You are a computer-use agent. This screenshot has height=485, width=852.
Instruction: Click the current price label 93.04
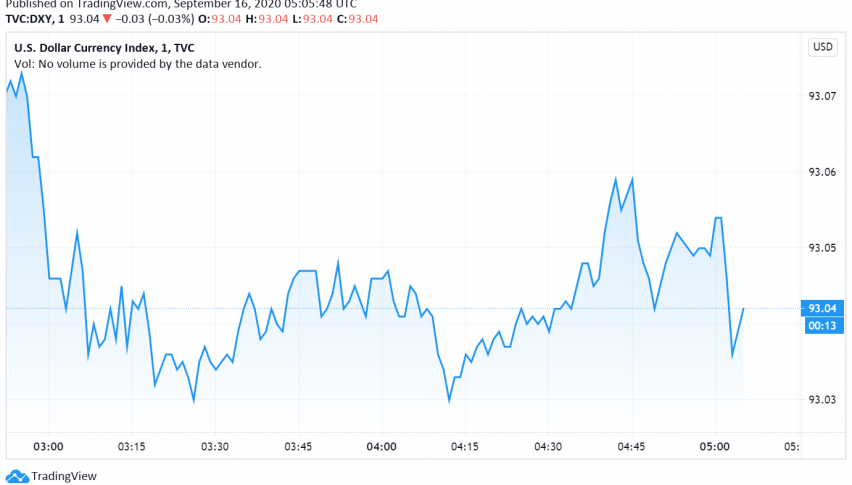[x=822, y=308]
